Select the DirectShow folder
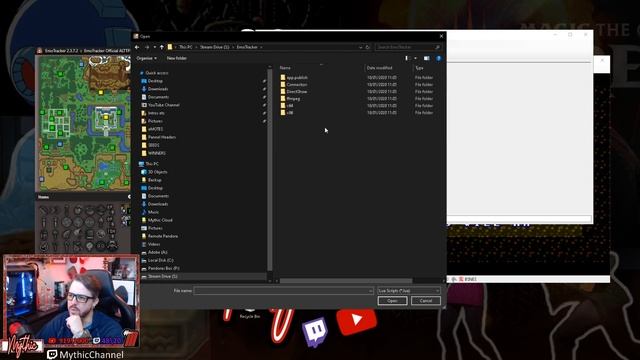The width and height of the screenshot is (640, 360). point(297,91)
